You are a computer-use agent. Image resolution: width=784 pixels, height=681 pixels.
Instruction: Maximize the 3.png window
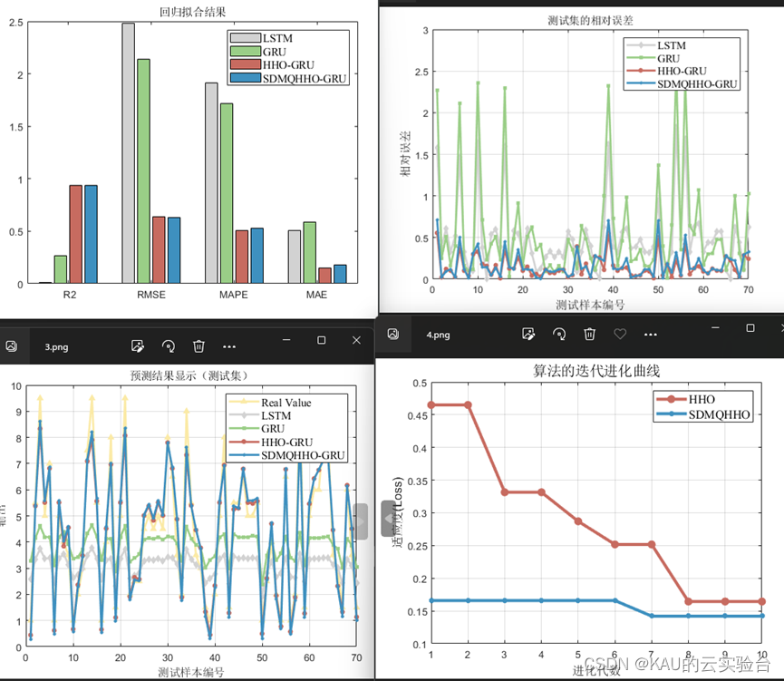pos(322,340)
